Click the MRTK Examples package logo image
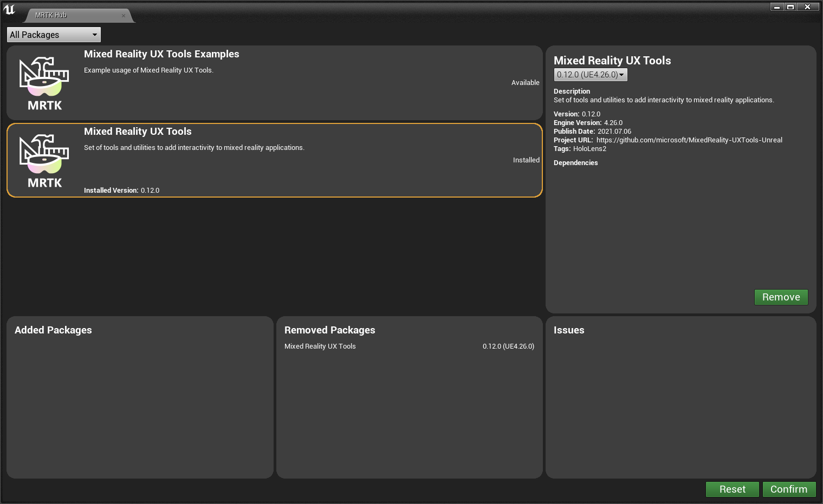The height and width of the screenshot is (504, 823). 44,82
